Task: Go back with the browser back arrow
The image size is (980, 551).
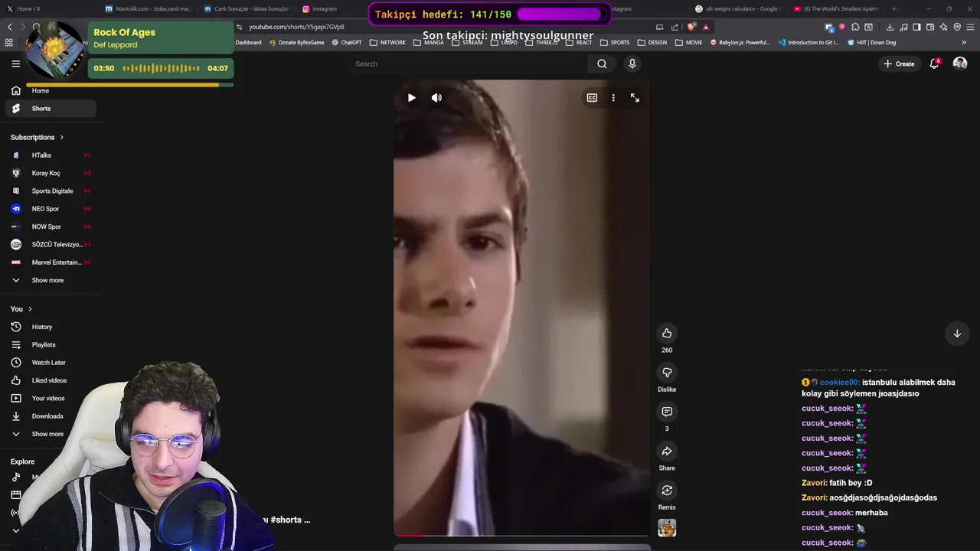Action: click(x=9, y=27)
